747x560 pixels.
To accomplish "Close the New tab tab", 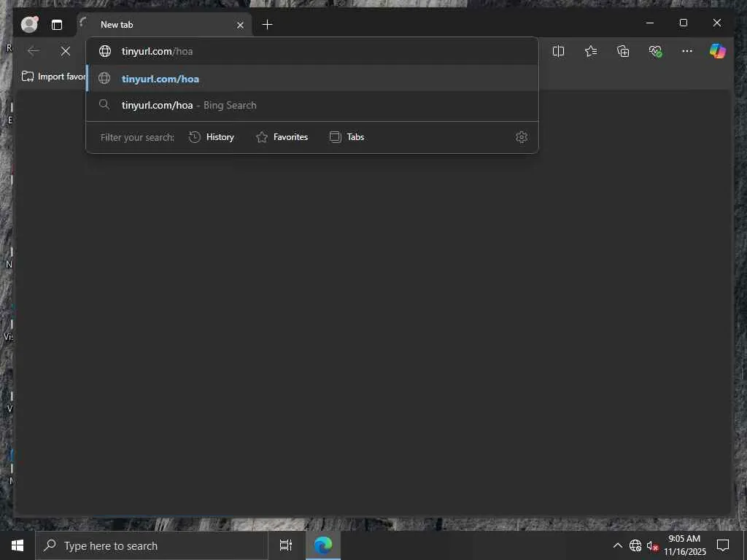I will 240,25.
